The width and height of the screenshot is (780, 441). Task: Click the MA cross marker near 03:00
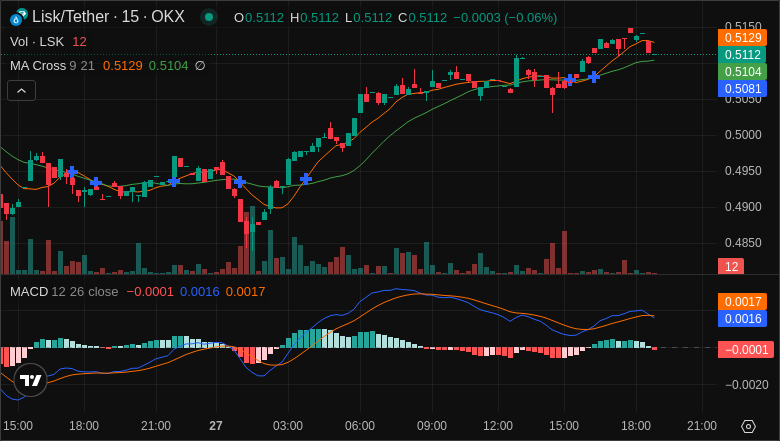(x=306, y=179)
